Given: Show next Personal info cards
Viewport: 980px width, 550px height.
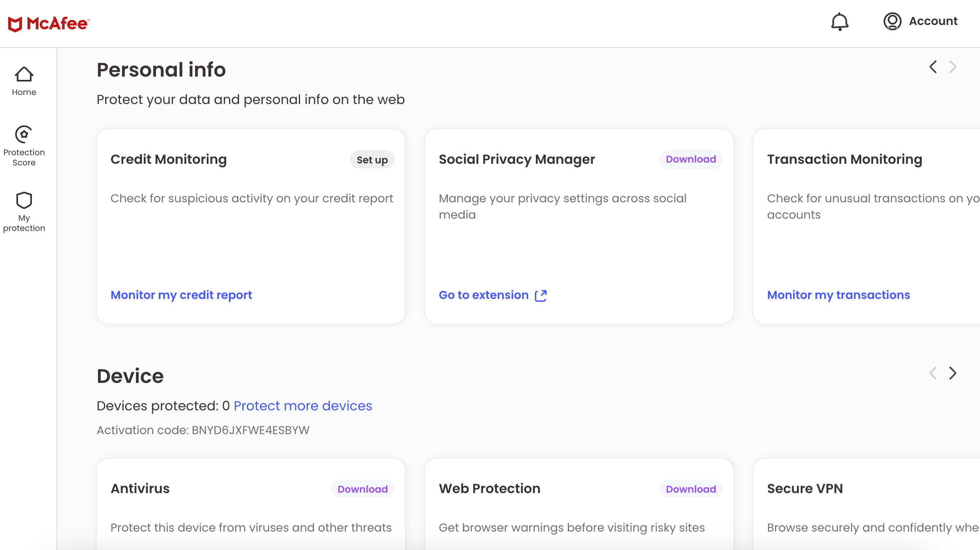Looking at the screenshot, I should [953, 67].
